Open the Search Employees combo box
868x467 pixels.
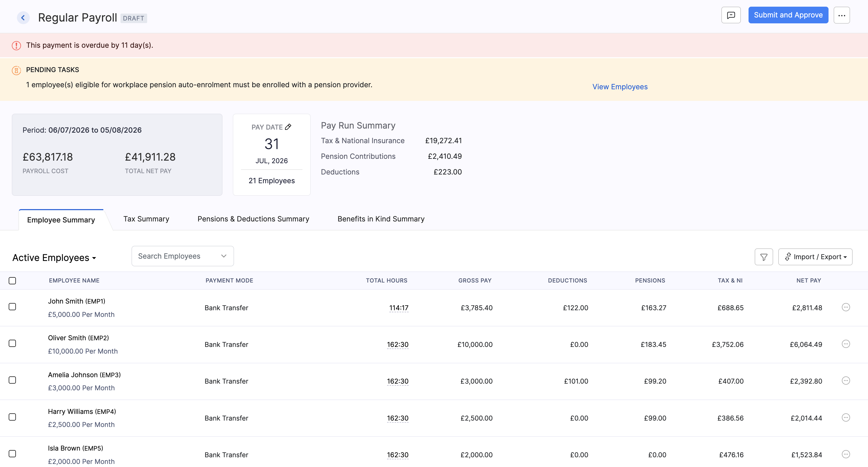click(x=183, y=256)
